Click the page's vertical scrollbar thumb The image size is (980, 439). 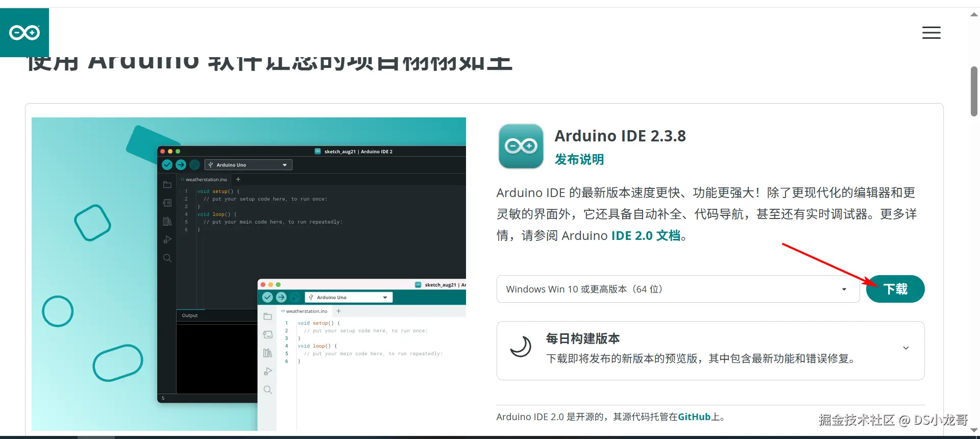(974, 91)
